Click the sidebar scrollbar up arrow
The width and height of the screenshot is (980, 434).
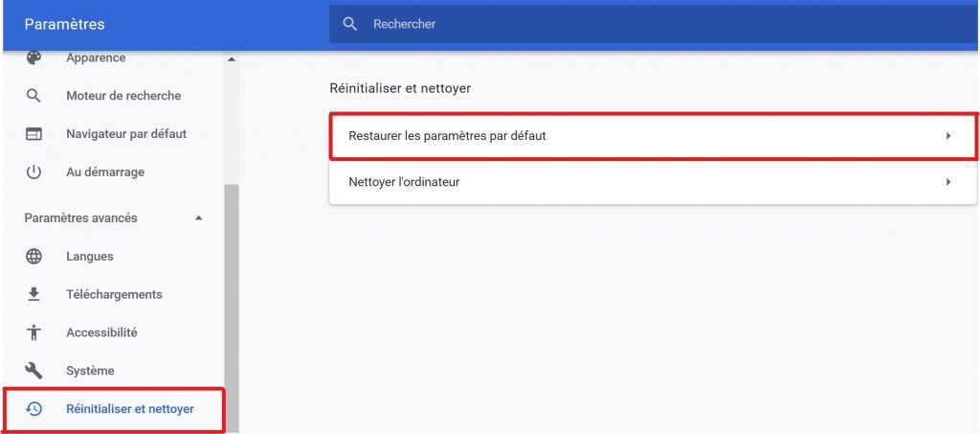pos(231,61)
